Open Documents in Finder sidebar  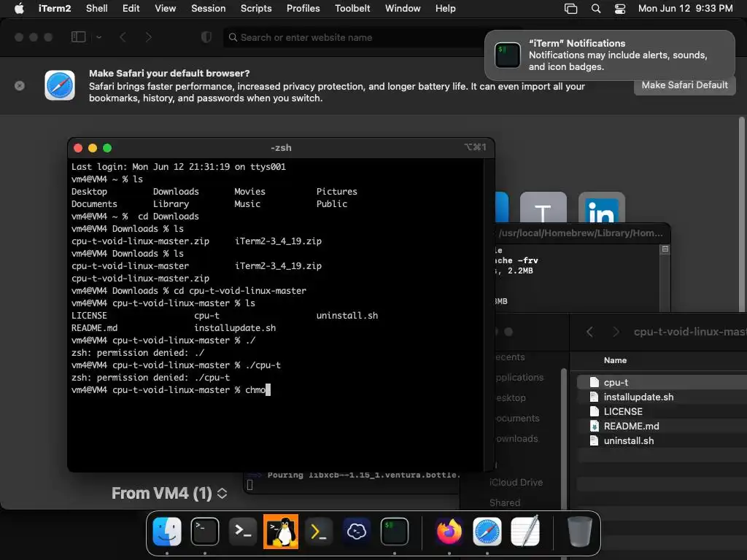point(517,418)
